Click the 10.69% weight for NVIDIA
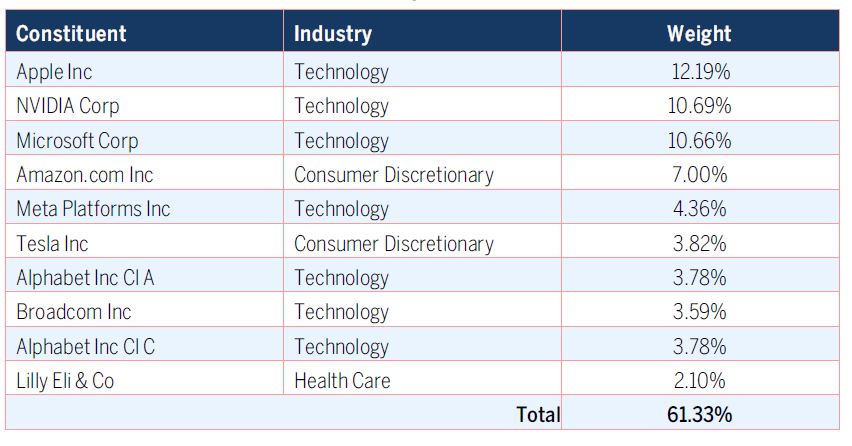This screenshot has height=446, width=852. [x=699, y=106]
